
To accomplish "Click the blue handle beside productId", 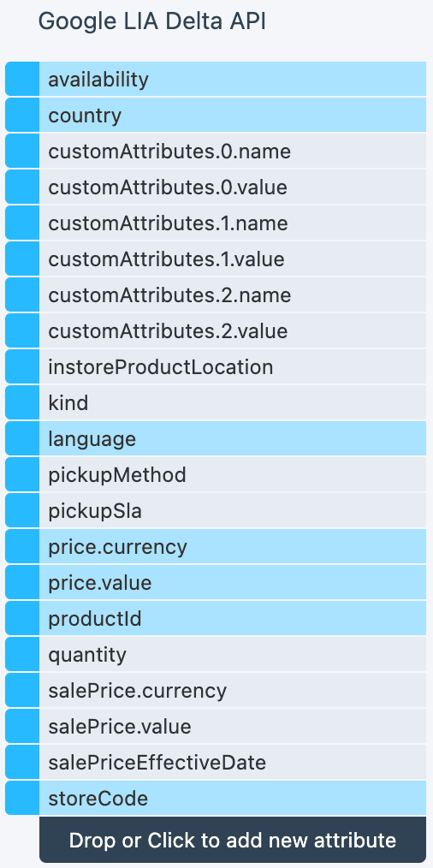I will (22, 618).
